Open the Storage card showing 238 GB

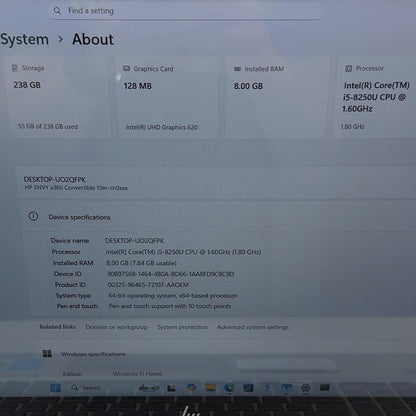pos(59,97)
